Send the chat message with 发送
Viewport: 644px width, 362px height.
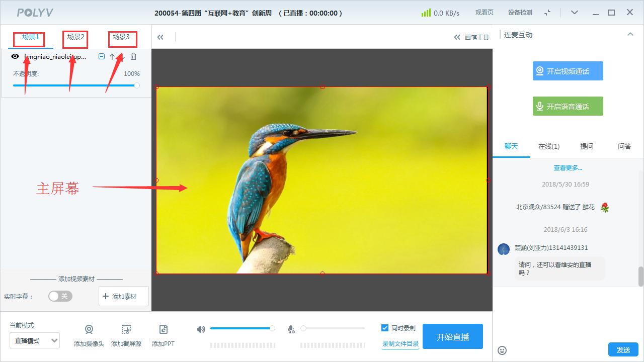pyautogui.click(x=623, y=350)
